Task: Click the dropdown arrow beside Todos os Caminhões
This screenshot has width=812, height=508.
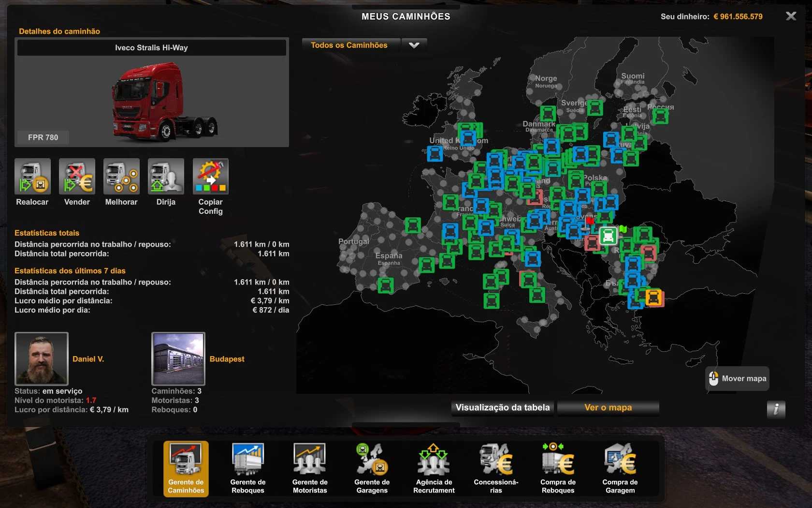Action: tap(414, 45)
